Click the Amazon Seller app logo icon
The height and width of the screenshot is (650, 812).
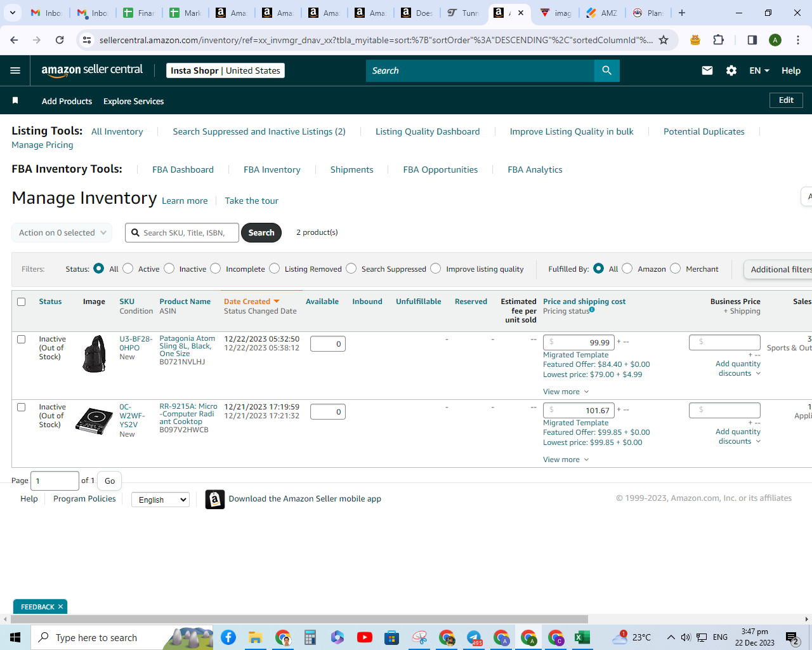point(215,500)
